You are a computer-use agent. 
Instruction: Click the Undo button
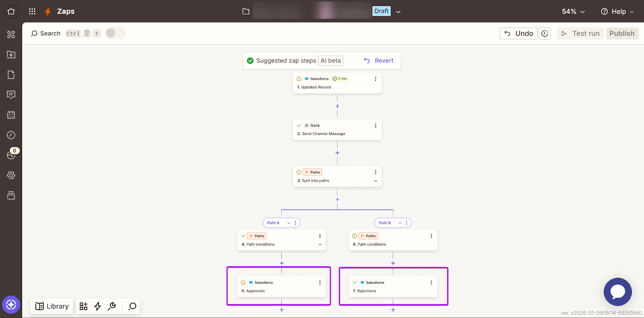click(518, 33)
